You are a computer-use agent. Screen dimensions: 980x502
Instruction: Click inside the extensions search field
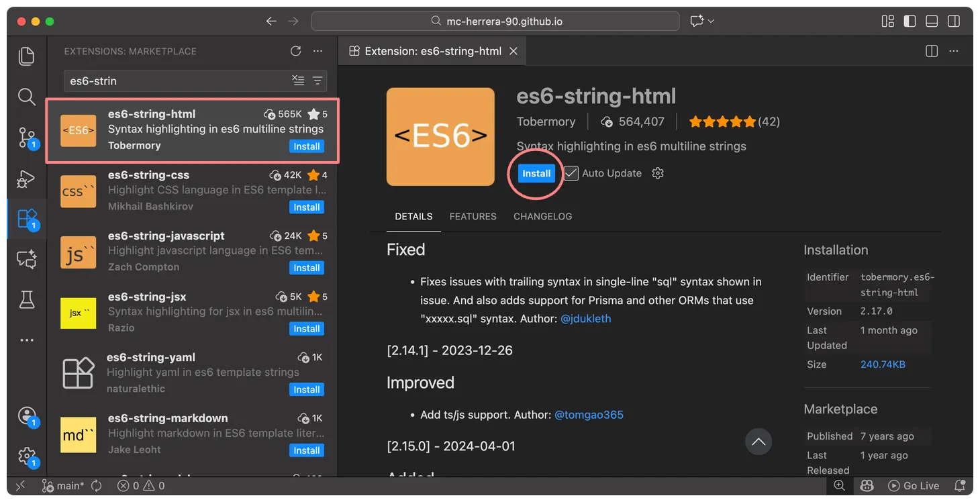click(x=168, y=79)
